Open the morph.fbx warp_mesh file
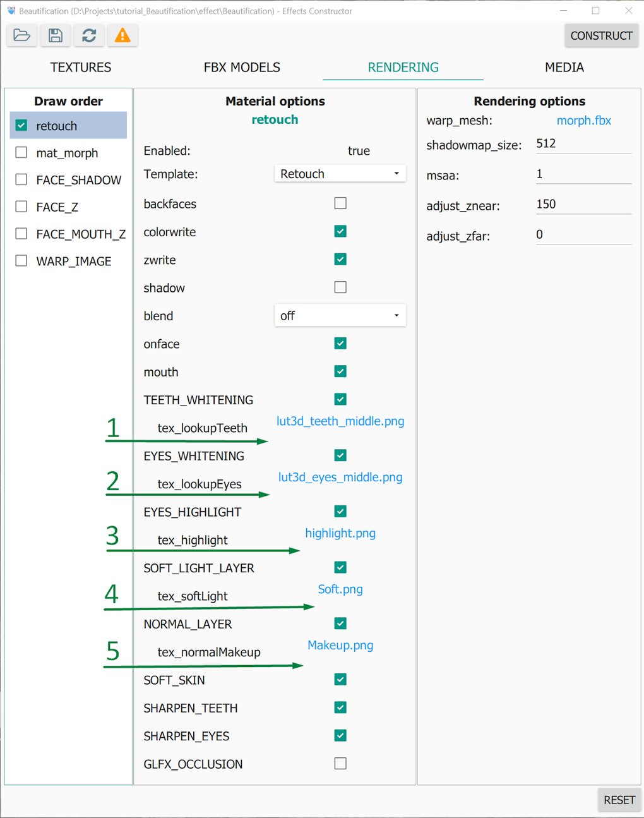This screenshot has height=818, width=644. point(583,120)
